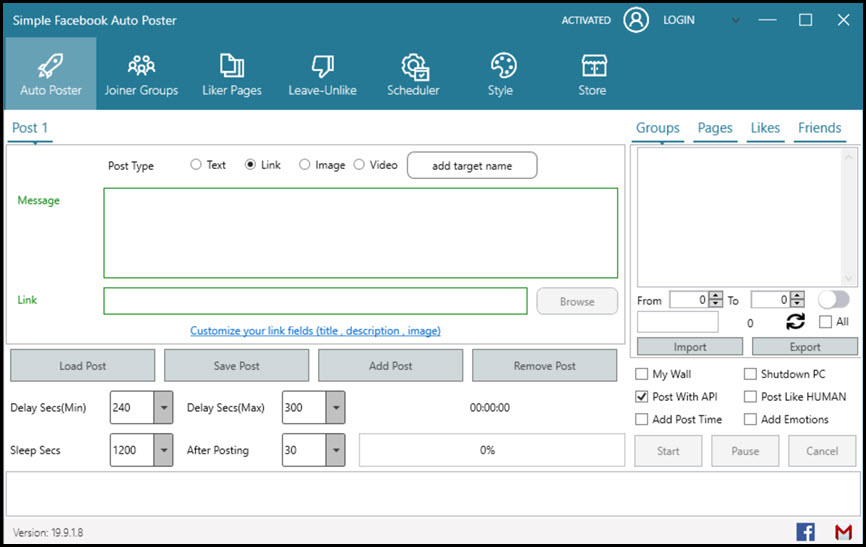Switch to the Pages tab
The height and width of the screenshot is (547, 866).
[715, 128]
